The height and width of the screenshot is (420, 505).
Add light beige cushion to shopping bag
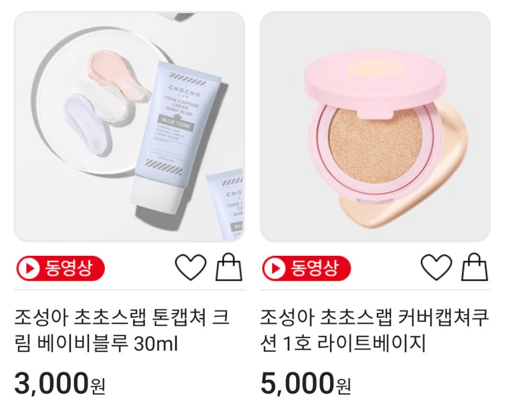pos(475,267)
